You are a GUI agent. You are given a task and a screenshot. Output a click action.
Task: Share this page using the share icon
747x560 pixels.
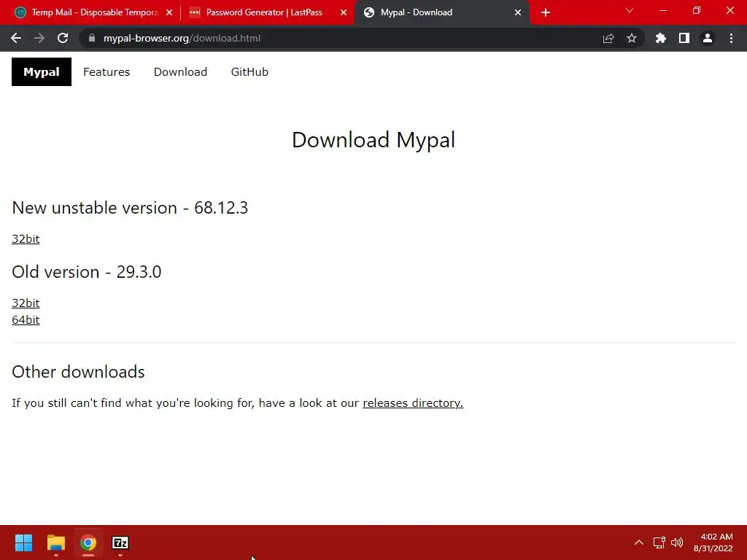(608, 38)
